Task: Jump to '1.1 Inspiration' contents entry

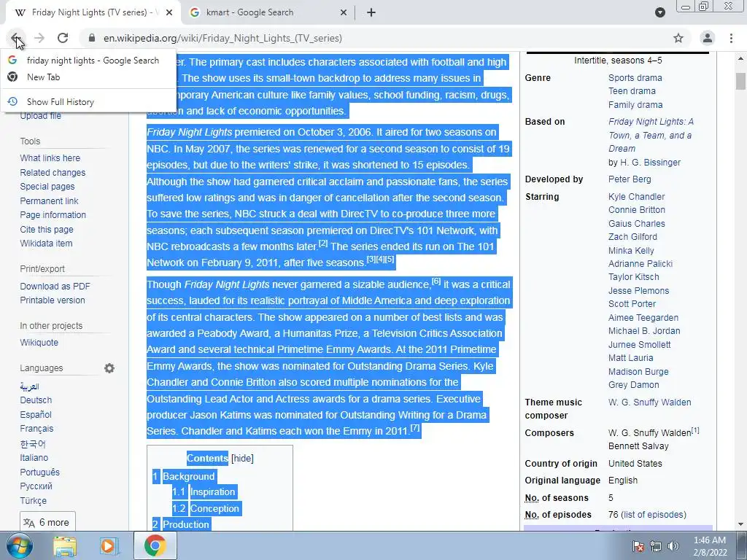Action: (x=204, y=492)
